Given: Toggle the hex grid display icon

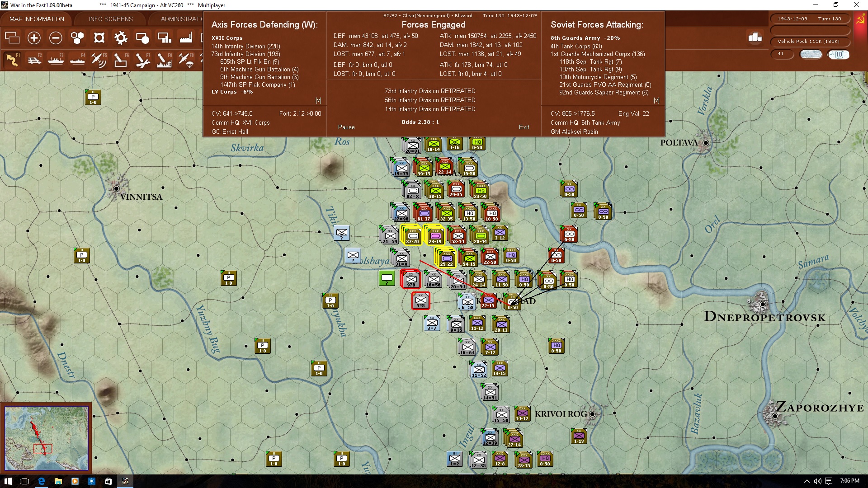Looking at the screenshot, I should click(x=77, y=38).
